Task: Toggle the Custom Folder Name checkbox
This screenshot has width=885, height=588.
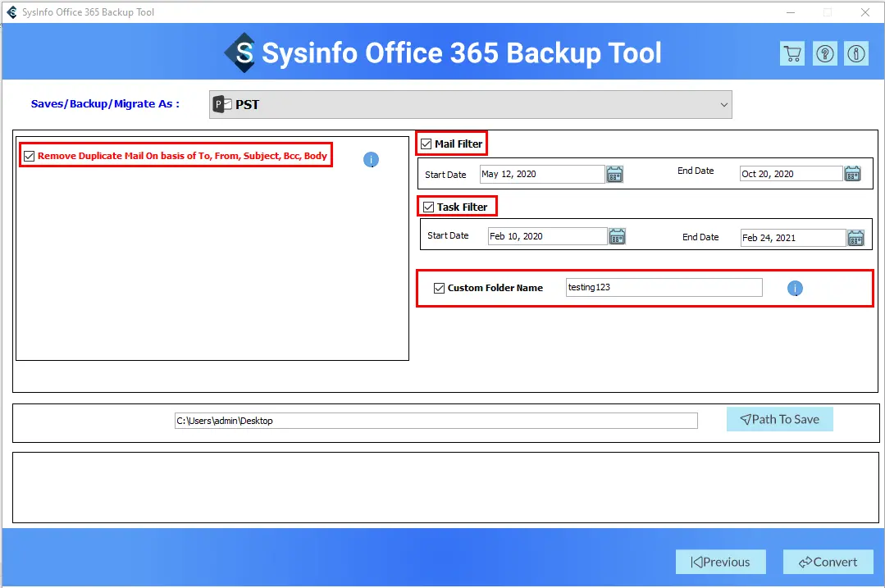Action: coord(439,288)
